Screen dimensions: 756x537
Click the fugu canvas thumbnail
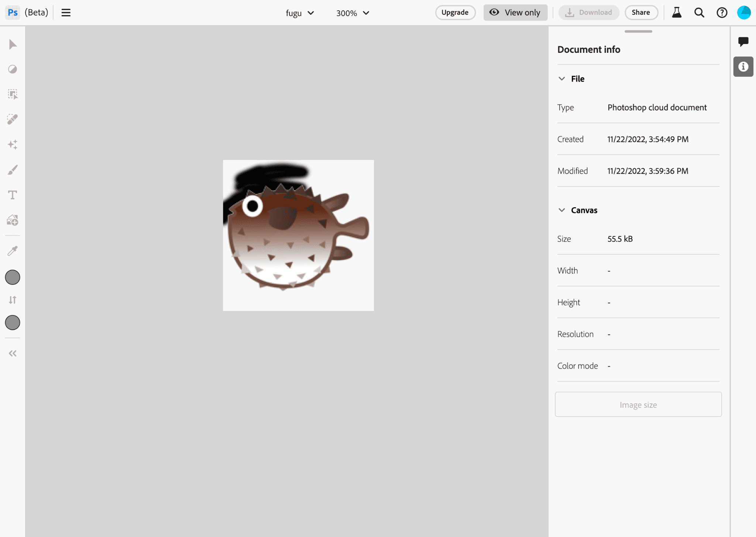pyautogui.click(x=298, y=235)
